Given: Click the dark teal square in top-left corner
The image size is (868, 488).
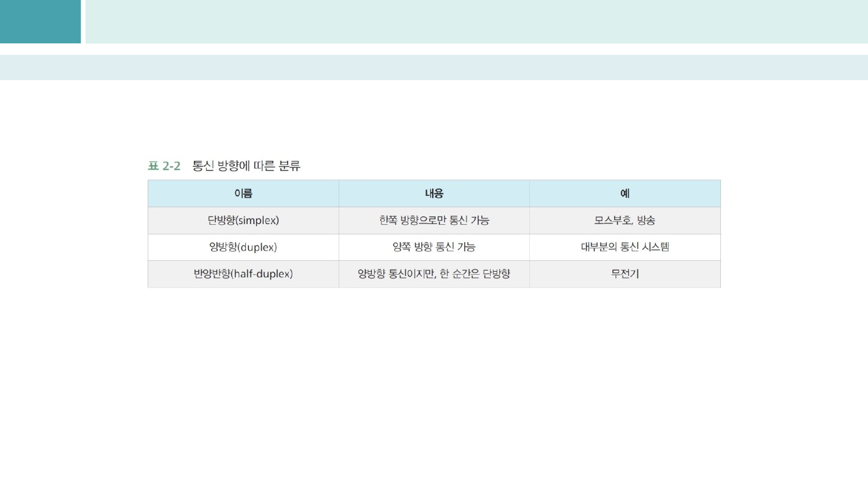Looking at the screenshot, I should [40, 22].
